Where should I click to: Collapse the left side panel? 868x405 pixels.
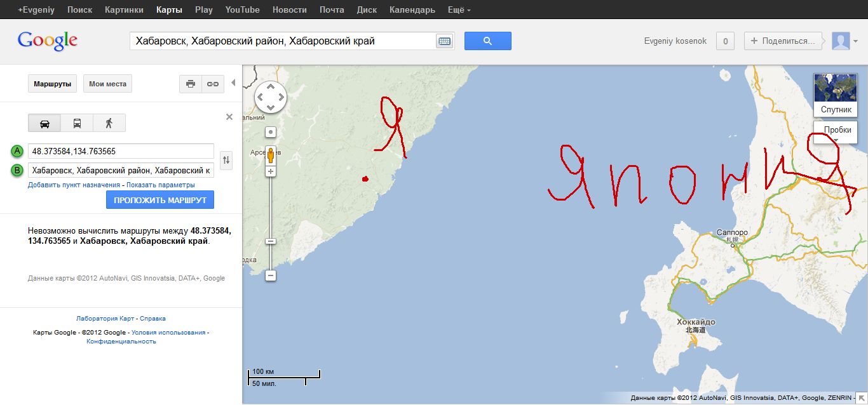(x=233, y=83)
